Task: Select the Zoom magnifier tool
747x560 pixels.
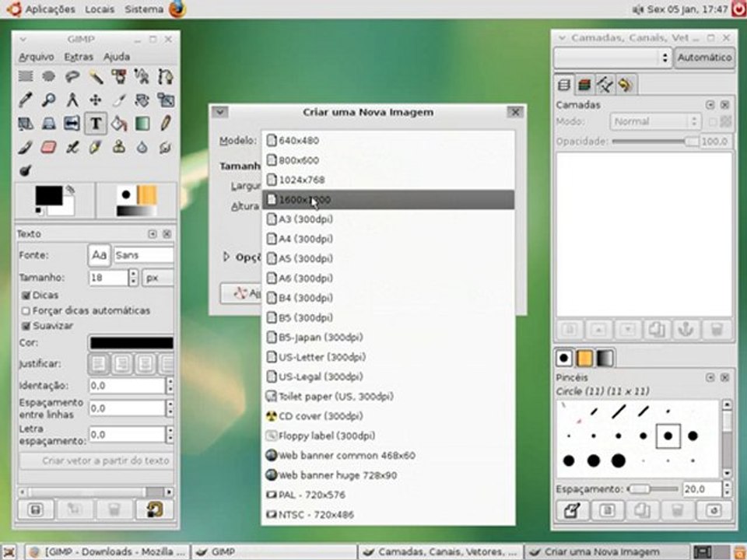Action: [x=48, y=100]
